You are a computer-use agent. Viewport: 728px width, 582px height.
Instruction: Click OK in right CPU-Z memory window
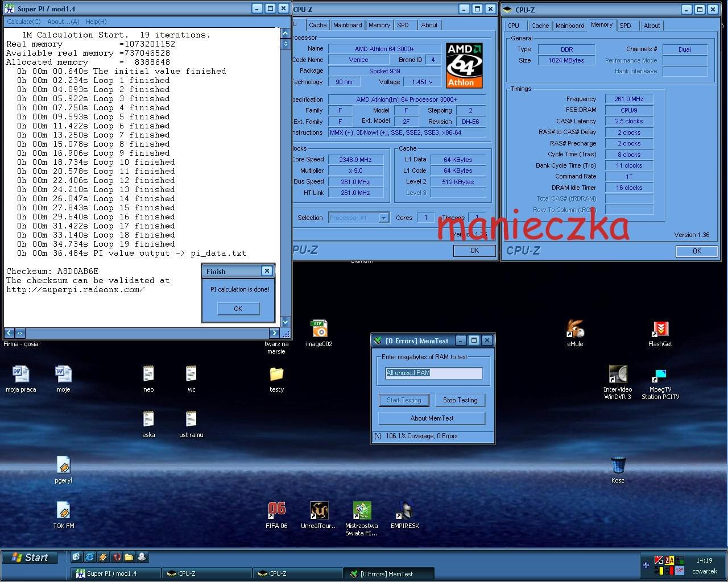point(697,251)
